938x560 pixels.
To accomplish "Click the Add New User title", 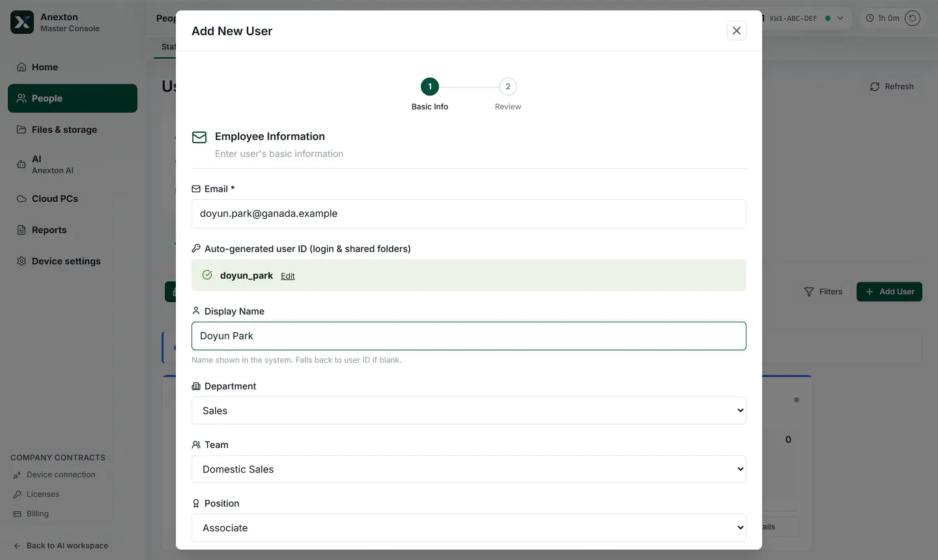I will 232,31.
